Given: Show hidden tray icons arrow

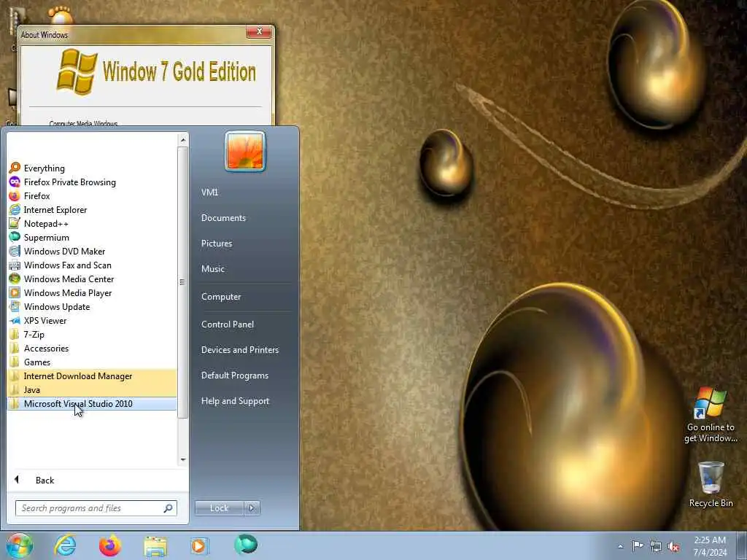Looking at the screenshot, I should pos(620,546).
